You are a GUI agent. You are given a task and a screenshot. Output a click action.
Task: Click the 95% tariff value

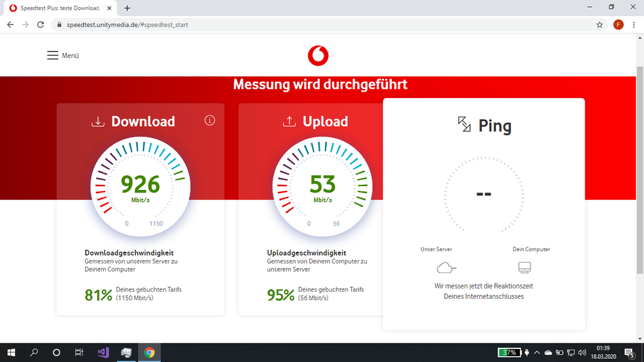point(280,295)
